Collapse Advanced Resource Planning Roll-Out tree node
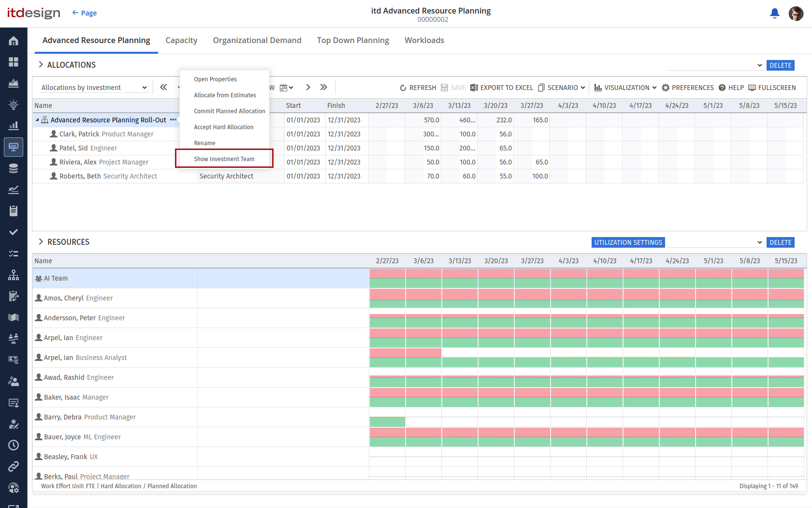This screenshot has height=508, width=812. point(37,120)
